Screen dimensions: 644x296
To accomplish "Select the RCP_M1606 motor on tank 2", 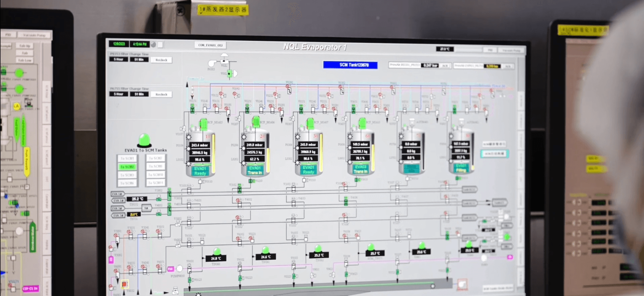I will click(x=256, y=122).
